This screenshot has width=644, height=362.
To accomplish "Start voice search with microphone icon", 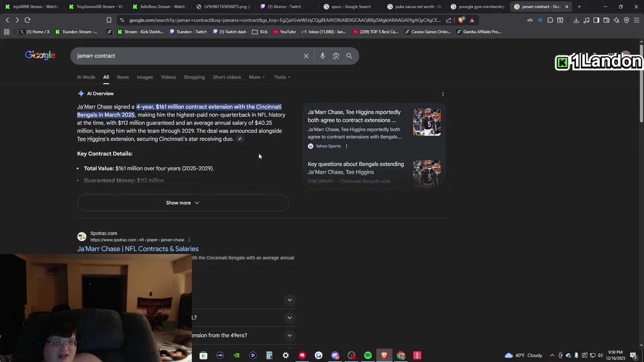I will [x=323, y=56].
